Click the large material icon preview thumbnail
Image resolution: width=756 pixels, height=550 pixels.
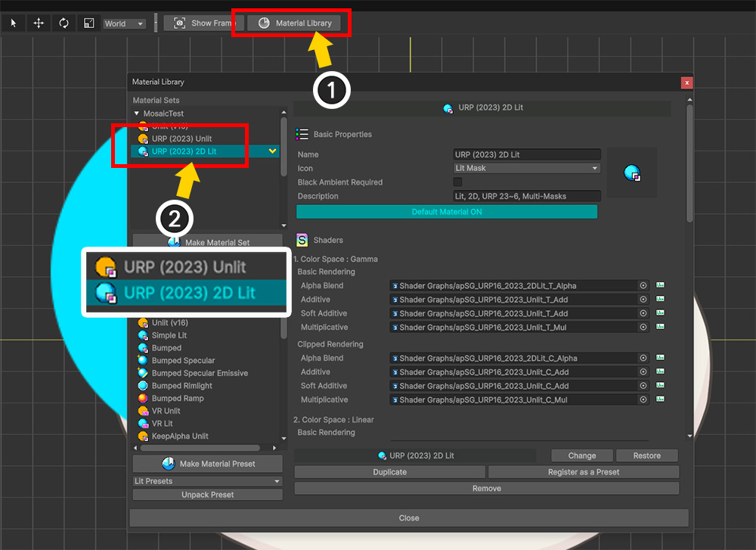click(x=631, y=173)
